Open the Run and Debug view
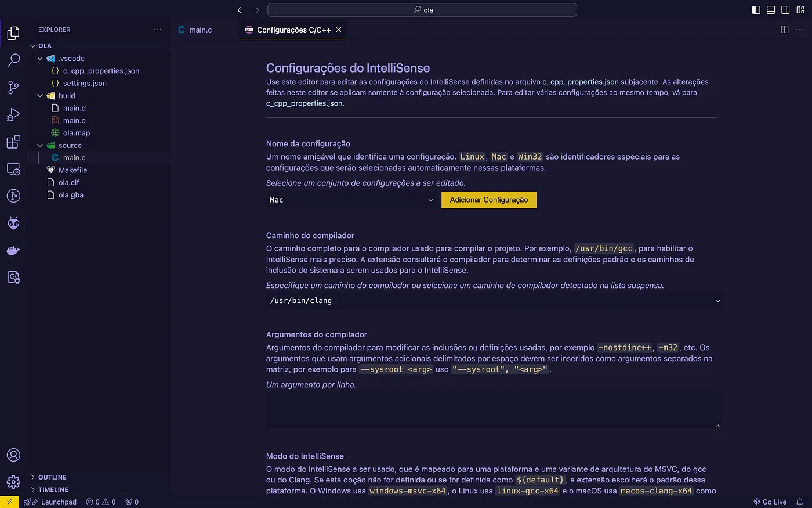The image size is (812, 508). (x=13, y=114)
